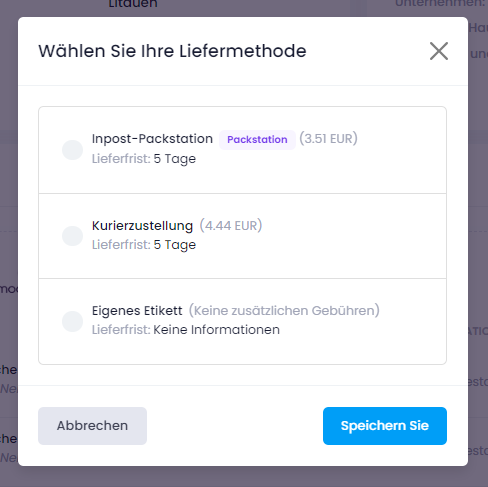This screenshot has width=488, height=487.
Task: Click the Kurierzustellung option label
Action: pos(142,226)
